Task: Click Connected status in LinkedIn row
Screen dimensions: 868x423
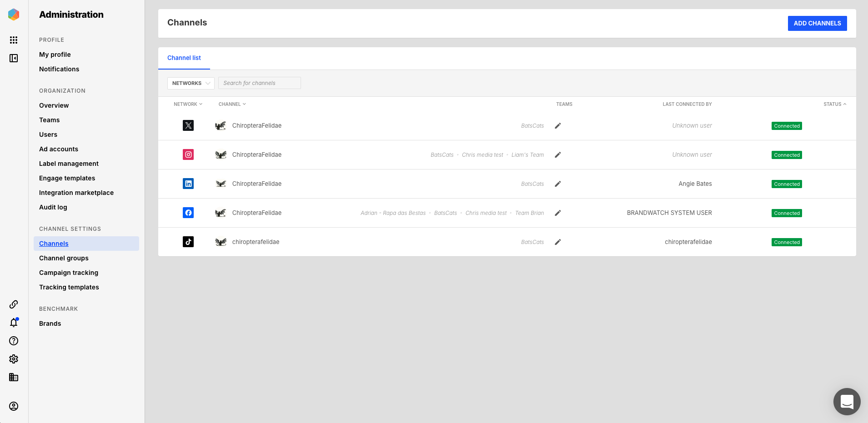Action: pyautogui.click(x=787, y=184)
